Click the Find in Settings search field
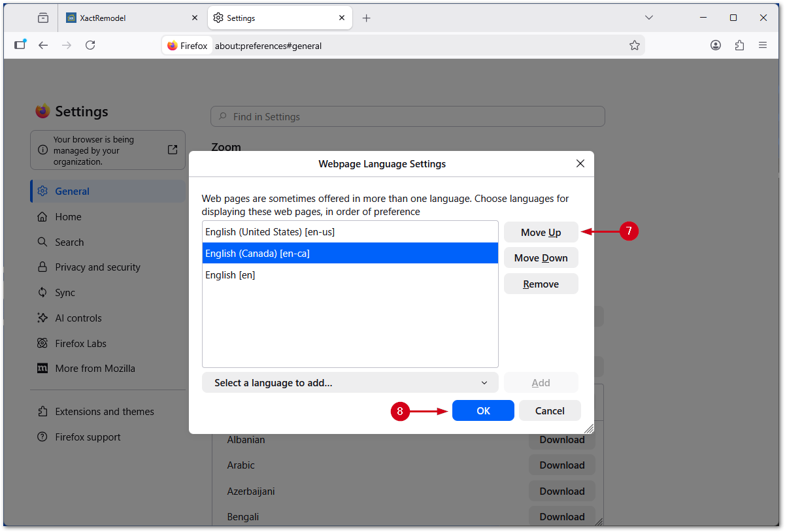 [408, 116]
